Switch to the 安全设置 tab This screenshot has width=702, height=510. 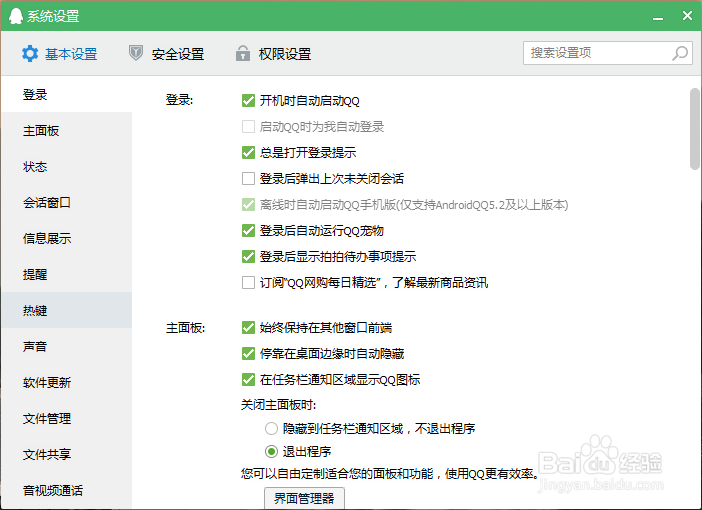click(x=167, y=54)
